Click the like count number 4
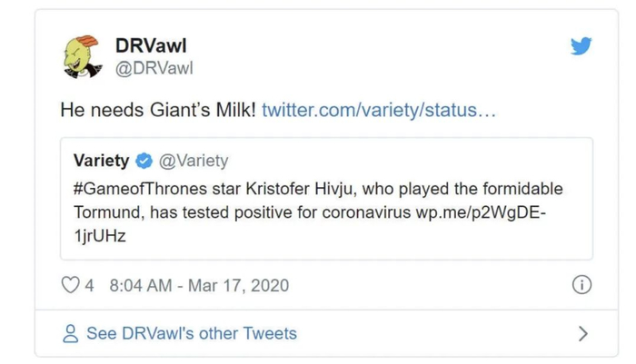 89,285
